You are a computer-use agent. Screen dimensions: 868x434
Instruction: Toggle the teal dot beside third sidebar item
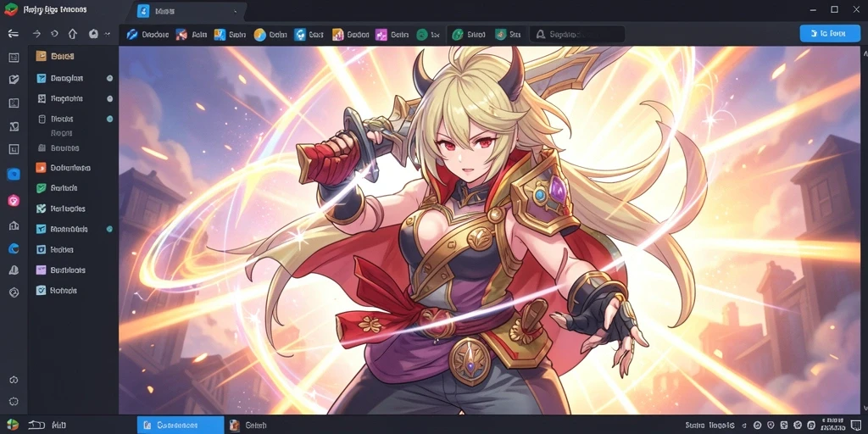pos(109,119)
